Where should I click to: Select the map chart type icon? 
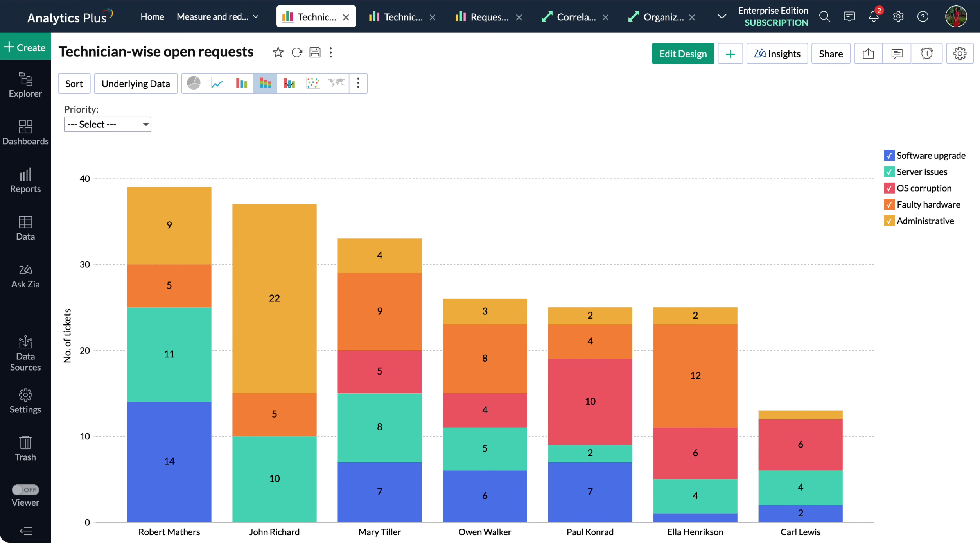[x=336, y=83]
